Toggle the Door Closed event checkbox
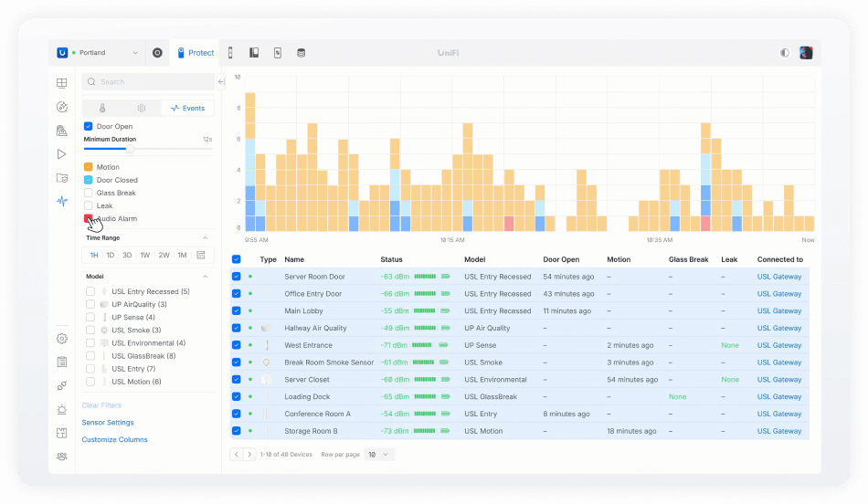Viewport: 868px width, 504px height. [x=88, y=180]
